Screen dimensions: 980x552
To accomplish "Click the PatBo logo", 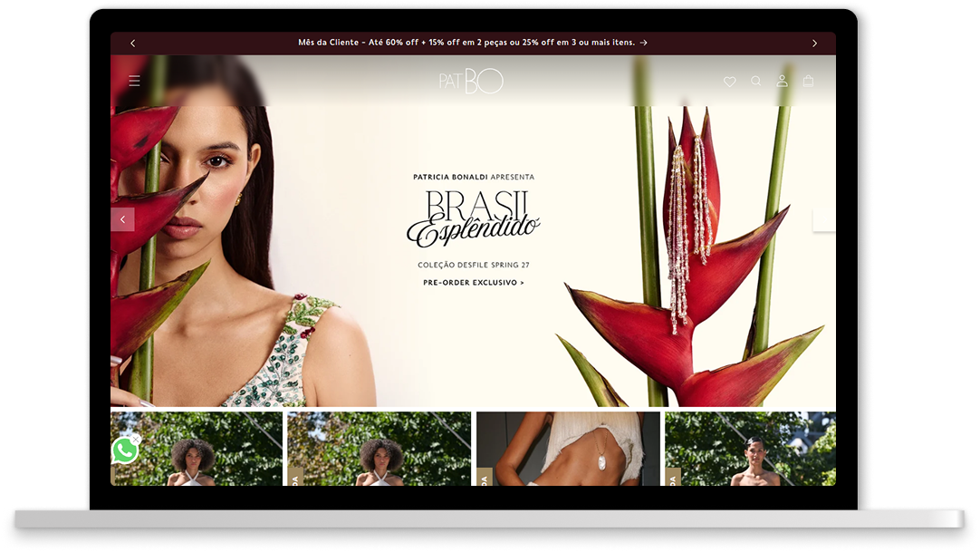I will click(x=471, y=81).
